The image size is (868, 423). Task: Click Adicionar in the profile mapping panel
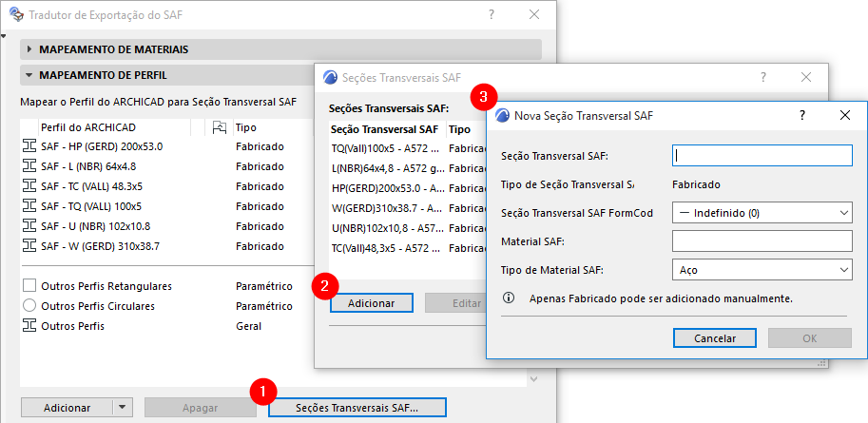tap(67, 408)
